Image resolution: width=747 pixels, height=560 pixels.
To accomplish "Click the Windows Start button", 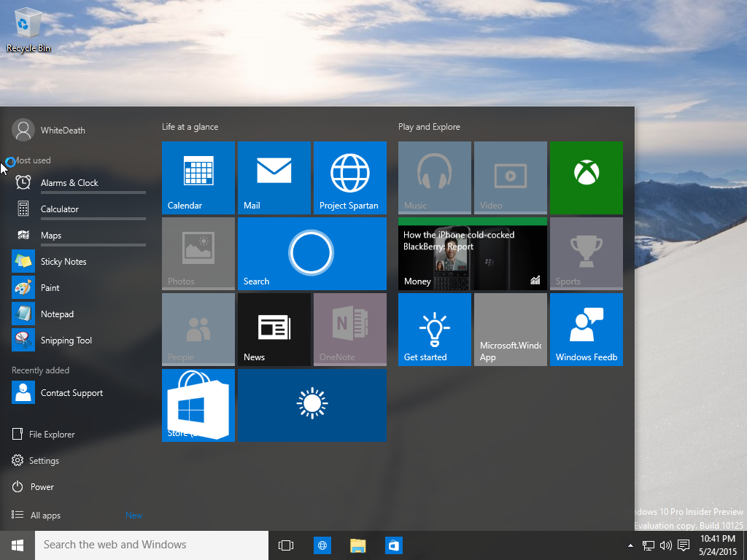I will 18,545.
